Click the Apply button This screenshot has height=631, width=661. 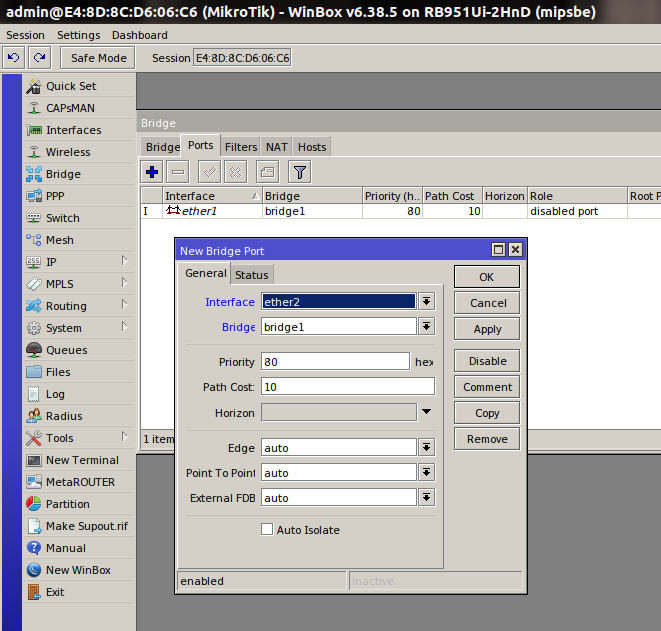486,329
